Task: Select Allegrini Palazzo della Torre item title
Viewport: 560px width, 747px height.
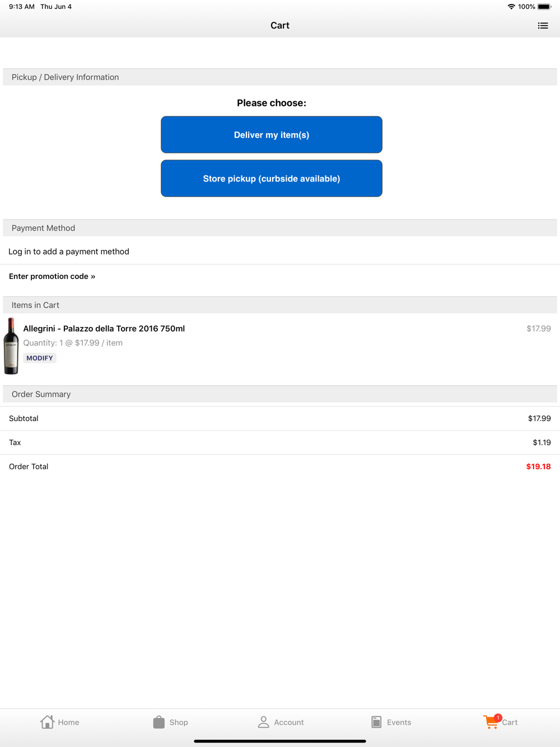Action: [x=104, y=329]
